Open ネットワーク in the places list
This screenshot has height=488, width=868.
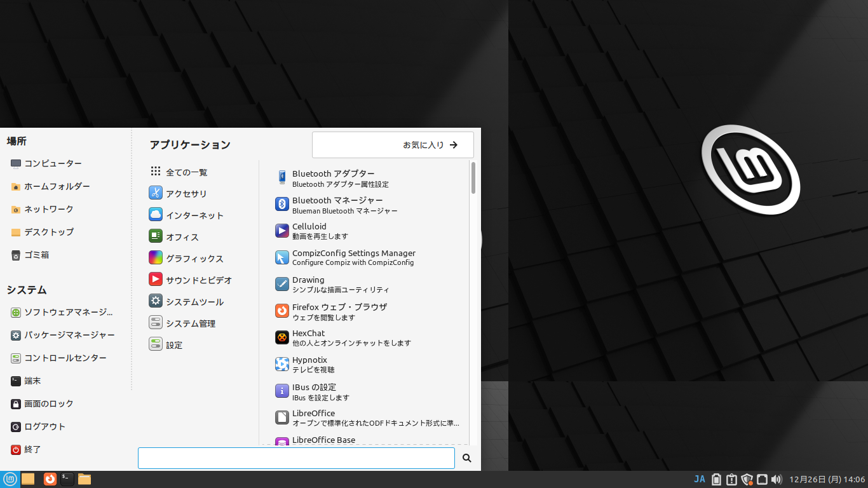coord(42,209)
